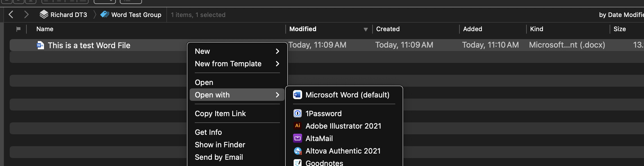
Task: Click the Richard DT3 stack icon
Action: pos(44,14)
